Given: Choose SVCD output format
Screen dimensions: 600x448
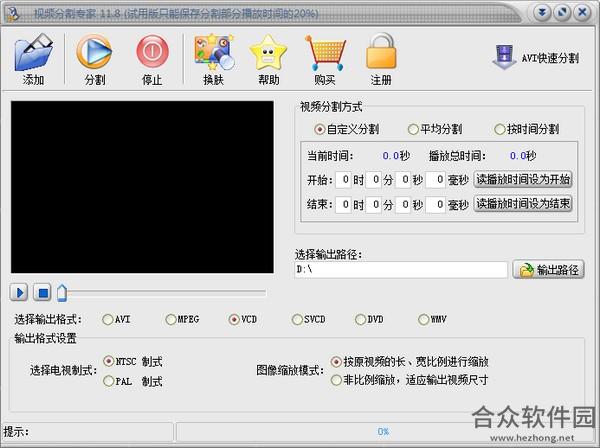Looking at the screenshot, I should pos(308,319).
